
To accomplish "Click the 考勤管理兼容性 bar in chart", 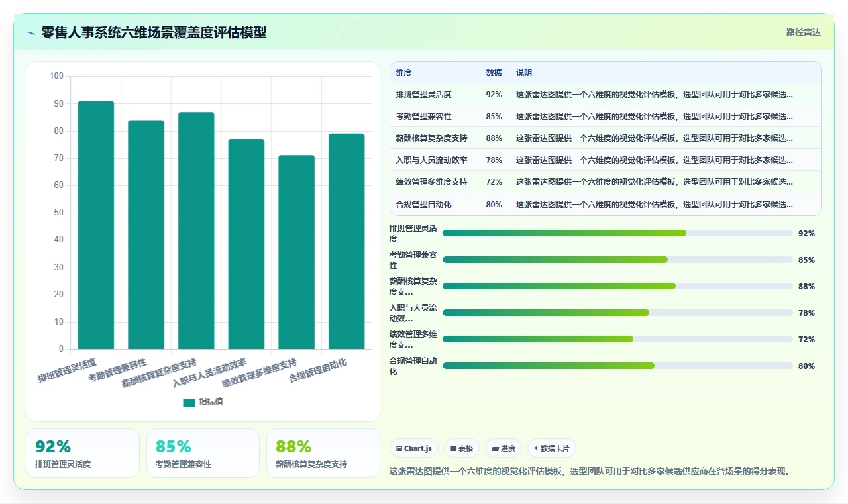I will tap(146, 234).
